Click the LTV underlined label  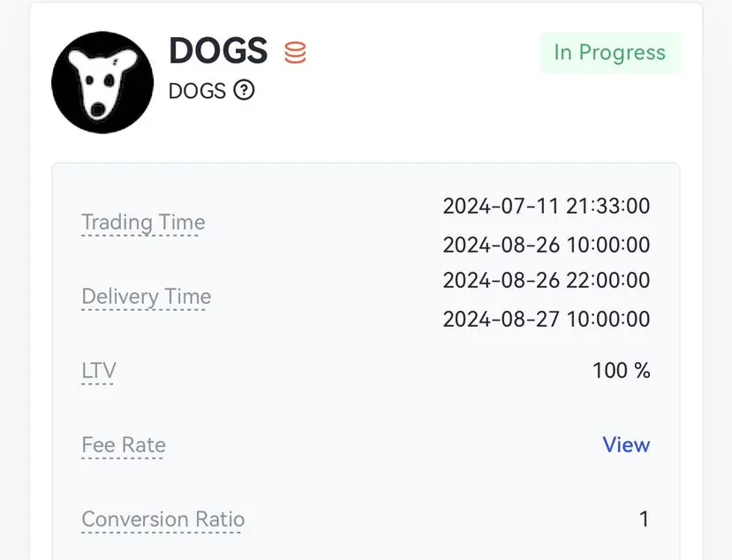(x=99, y=371)
